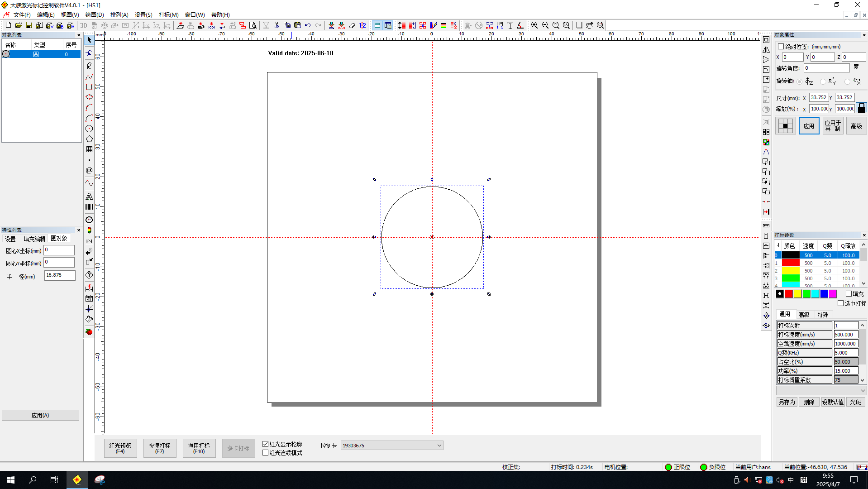Select the text tool icon
Screen dimensions: 868x489
[89, 197]
